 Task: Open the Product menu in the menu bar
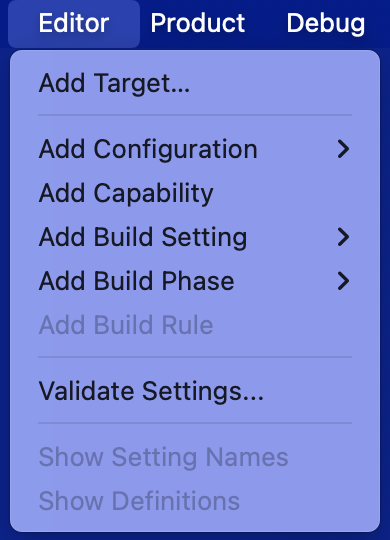[198, 23]
